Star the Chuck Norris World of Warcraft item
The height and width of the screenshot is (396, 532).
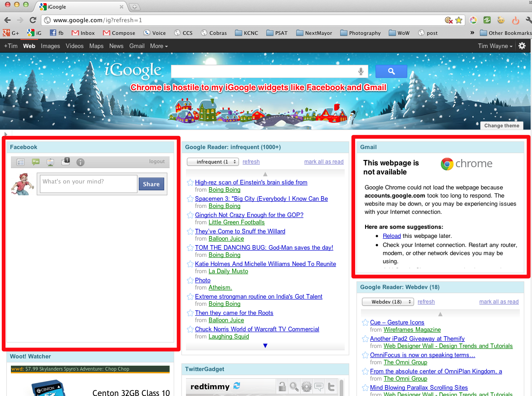[190, 329]
